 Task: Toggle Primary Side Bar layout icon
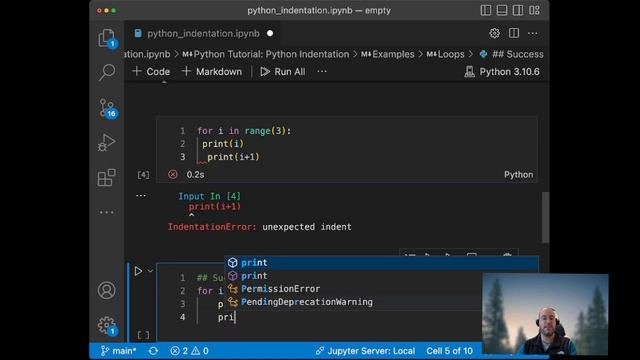pos(486,10)
